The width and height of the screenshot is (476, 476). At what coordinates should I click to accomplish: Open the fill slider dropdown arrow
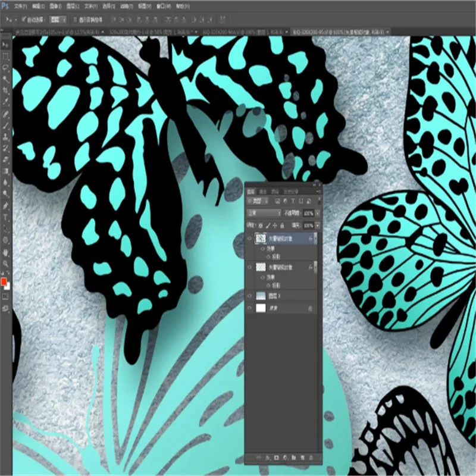pyautogui.click(x=318, y=226)
